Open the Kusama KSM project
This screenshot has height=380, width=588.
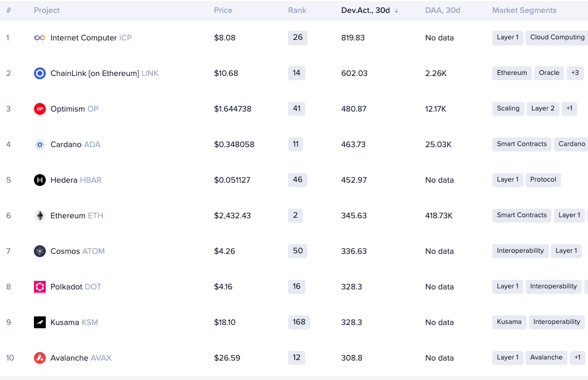pyautogui.click(x=74, y=322)
